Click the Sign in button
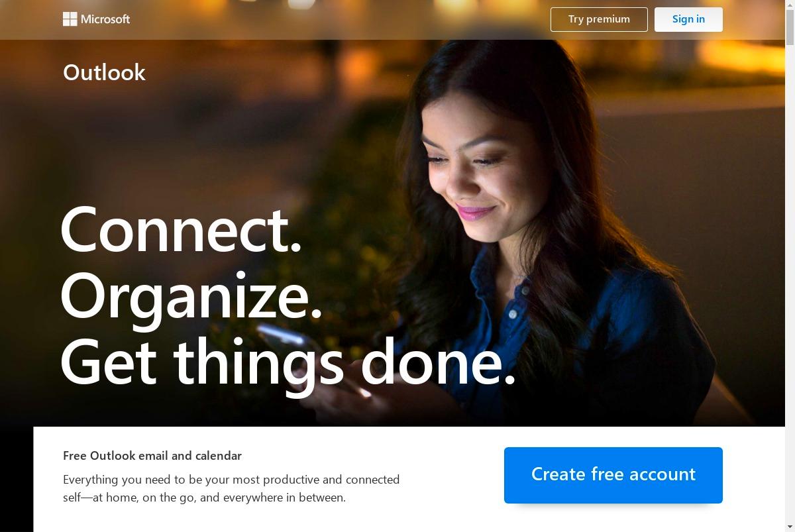The width and height of the screenshot is (795, 532). (688, 19)
